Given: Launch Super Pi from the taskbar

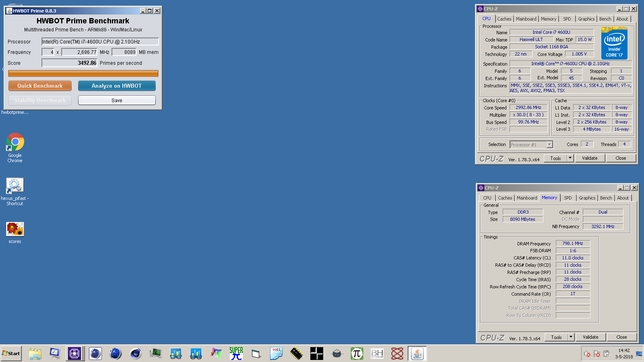Looking at the screenshot, I should point(236,354).
